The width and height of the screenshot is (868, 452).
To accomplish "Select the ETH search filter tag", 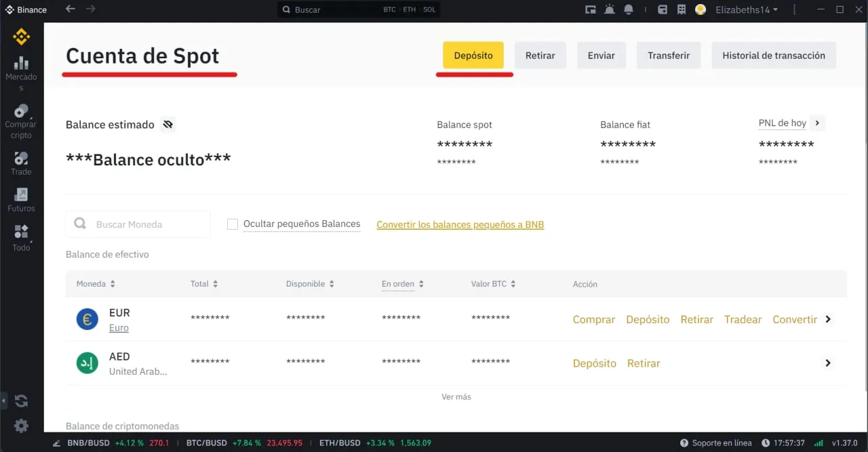I will click(x=409, y=9).
